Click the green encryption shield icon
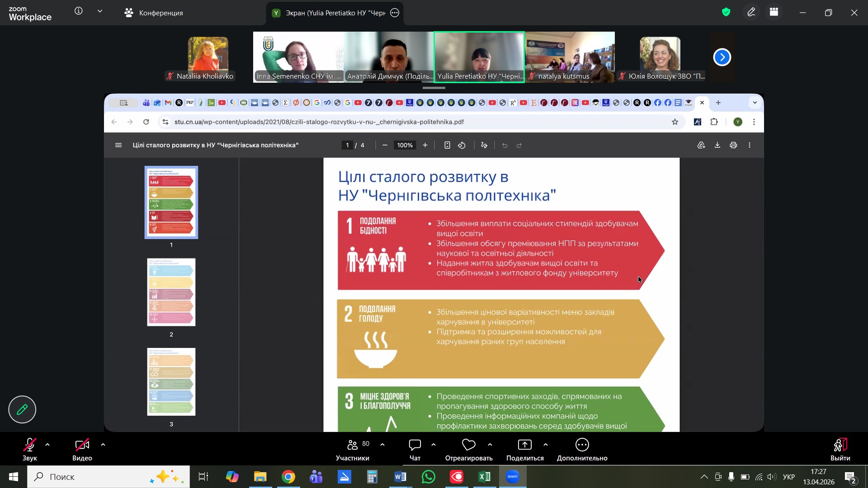 point(726,12)
